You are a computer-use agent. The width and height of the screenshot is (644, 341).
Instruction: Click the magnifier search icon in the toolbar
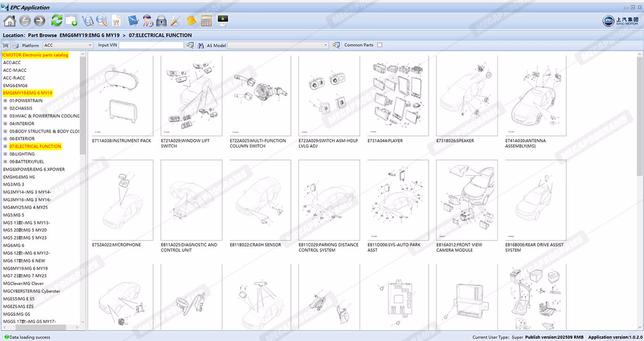tap(101, 21)
